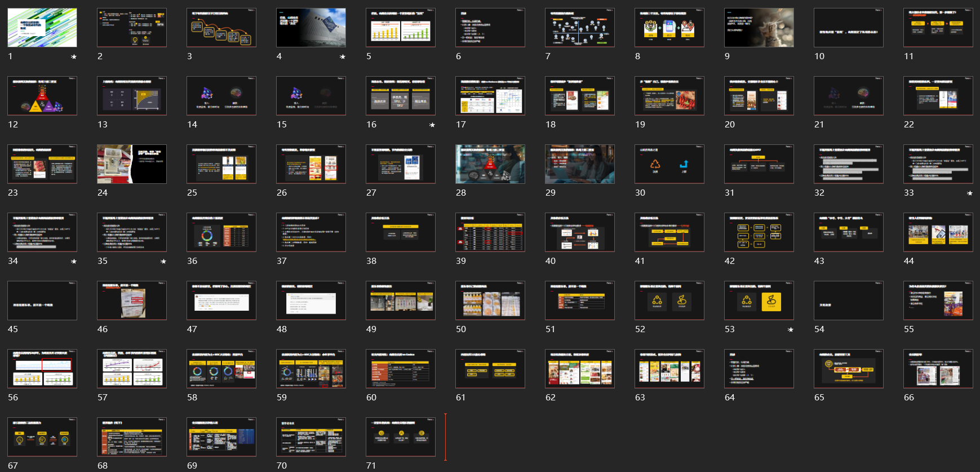
Task: Click the star indicator under slide 34
Action: (74, 262)
